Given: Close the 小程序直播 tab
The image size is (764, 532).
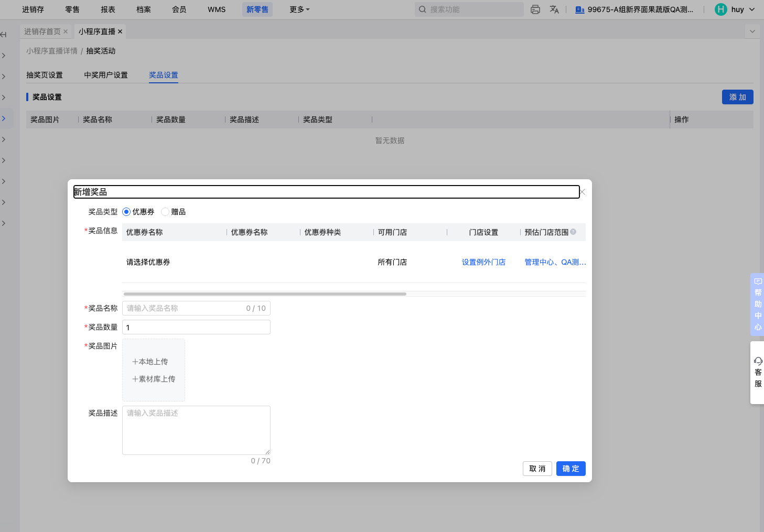Looking at the screenshot, I should click(x=120, y=31).
